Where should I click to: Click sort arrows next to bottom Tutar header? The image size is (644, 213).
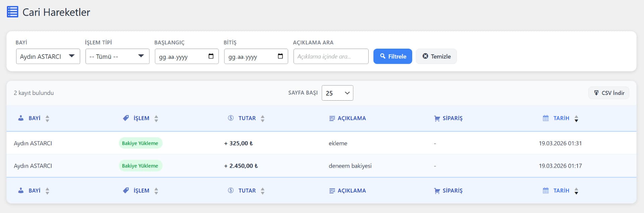click(263, 191)
